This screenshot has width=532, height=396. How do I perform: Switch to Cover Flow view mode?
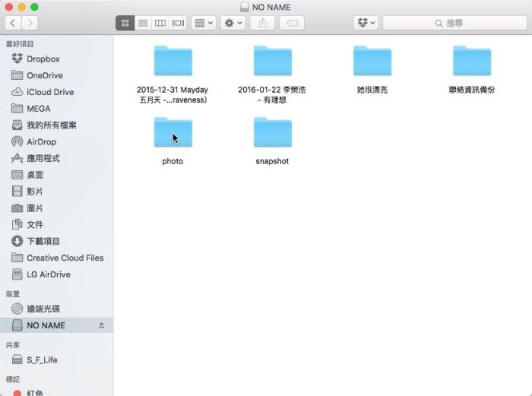click(x=178, y=23)
